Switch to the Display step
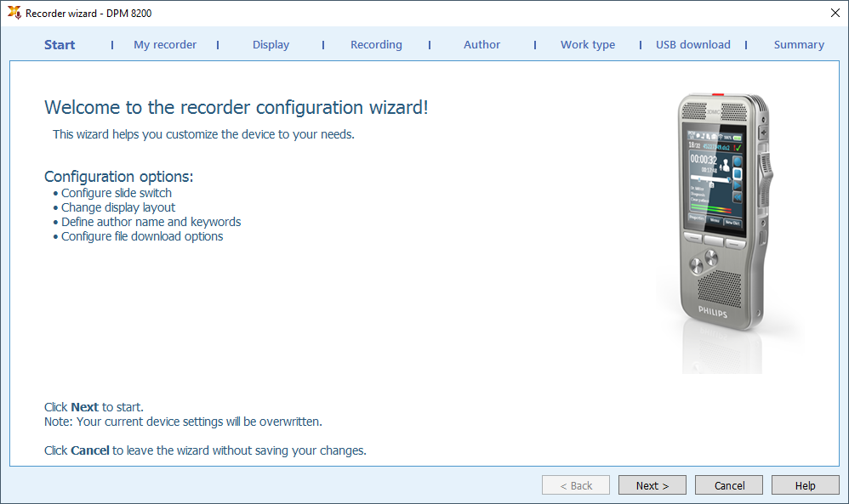This screenshot has height=504, width=849. (271, 45)
